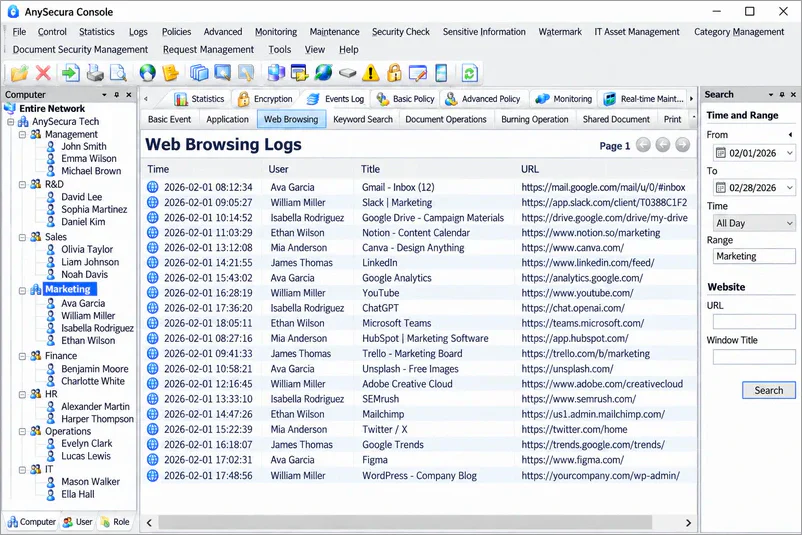Click the globe icon on the WordPress Company Blog row
The image size is (802, 535).
tap(152, 475)
